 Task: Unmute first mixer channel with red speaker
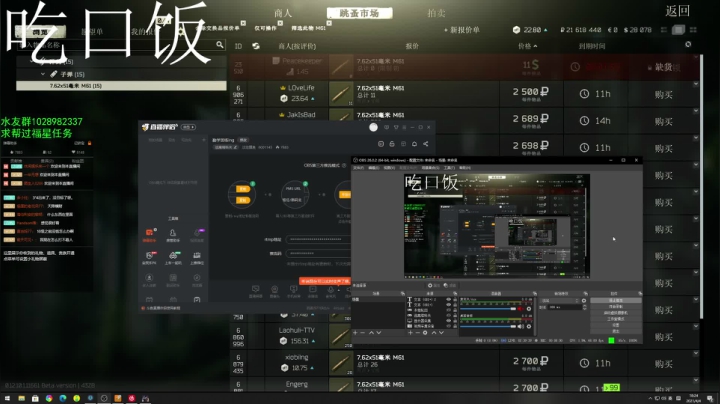[520, 309]
